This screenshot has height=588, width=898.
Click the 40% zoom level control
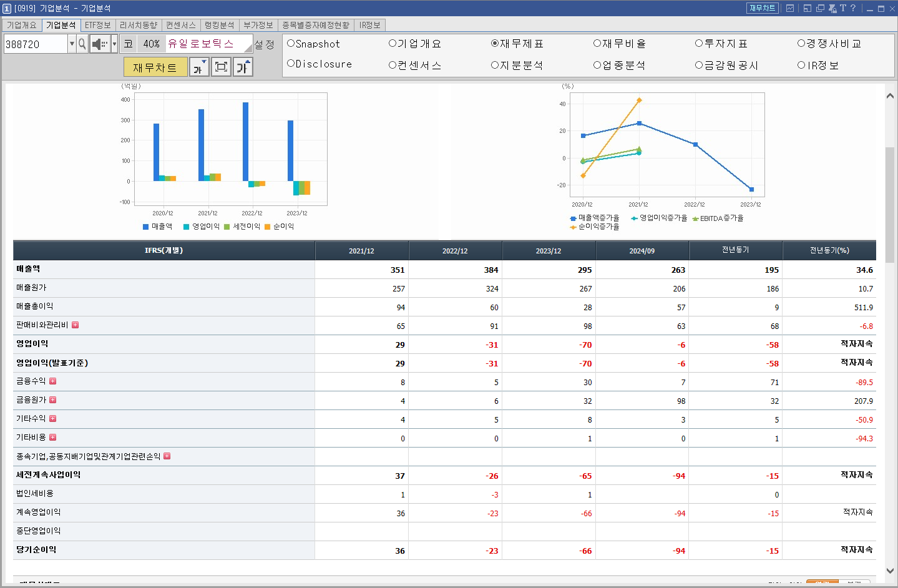pos(152,44)
